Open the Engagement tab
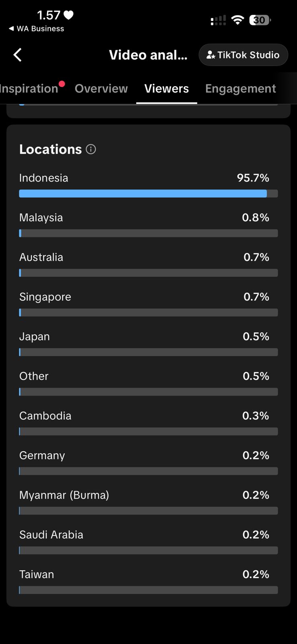 (240, 89)
